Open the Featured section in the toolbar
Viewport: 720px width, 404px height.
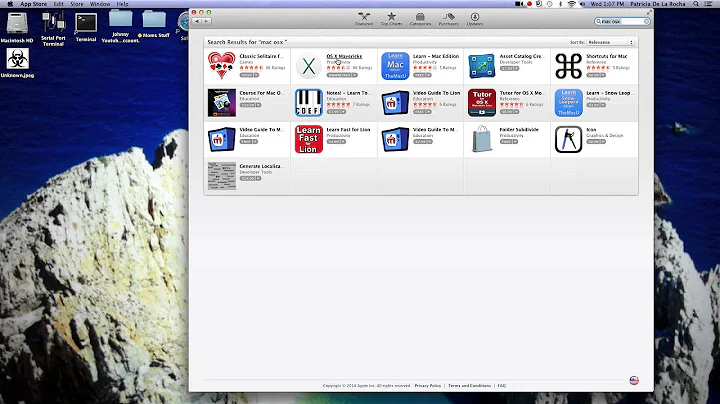[x=364, y=19]
